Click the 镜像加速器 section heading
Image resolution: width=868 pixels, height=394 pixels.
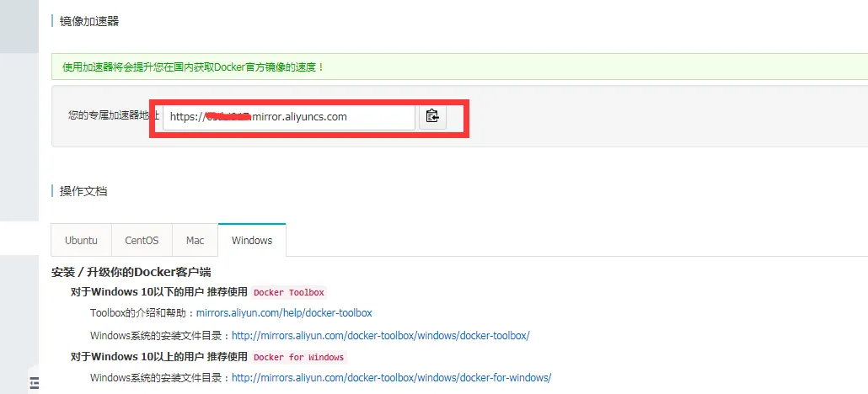tap(89, 21)
